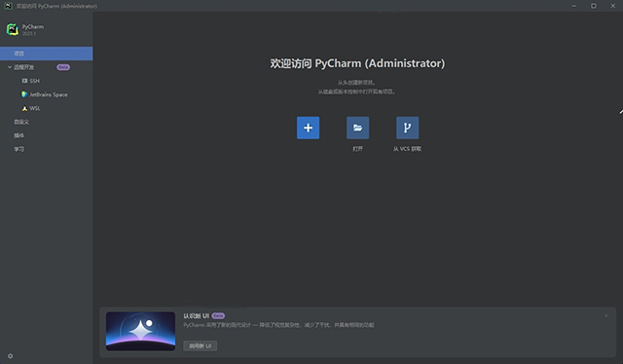Open the Learn tab in sidebar

coord(46,149)
